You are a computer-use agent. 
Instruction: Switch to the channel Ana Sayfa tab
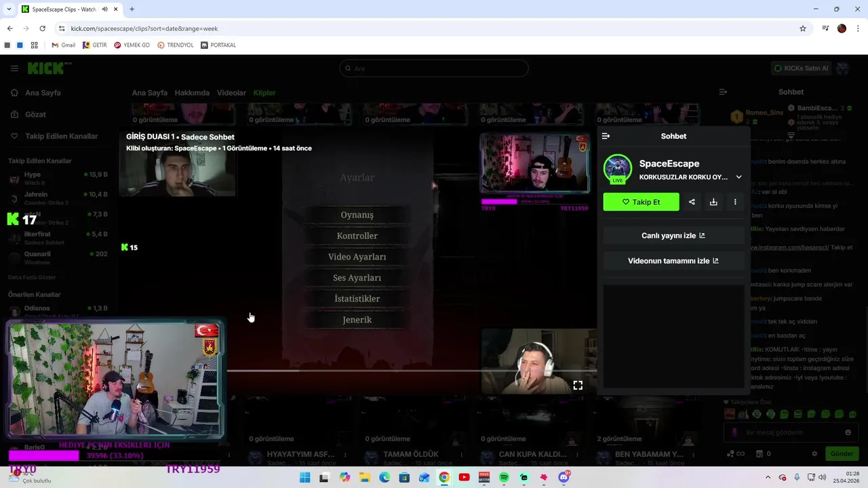[x=149, y=93]
